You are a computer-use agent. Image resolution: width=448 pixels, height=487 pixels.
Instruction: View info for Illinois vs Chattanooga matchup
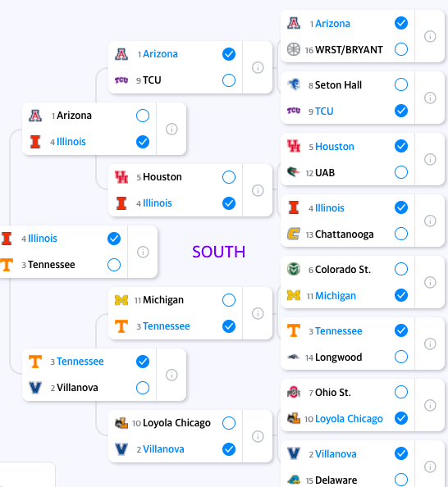[x=430, y=221]
